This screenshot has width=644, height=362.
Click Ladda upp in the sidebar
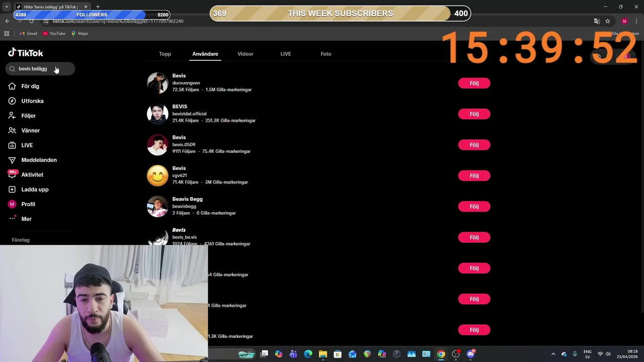point(29,190)
